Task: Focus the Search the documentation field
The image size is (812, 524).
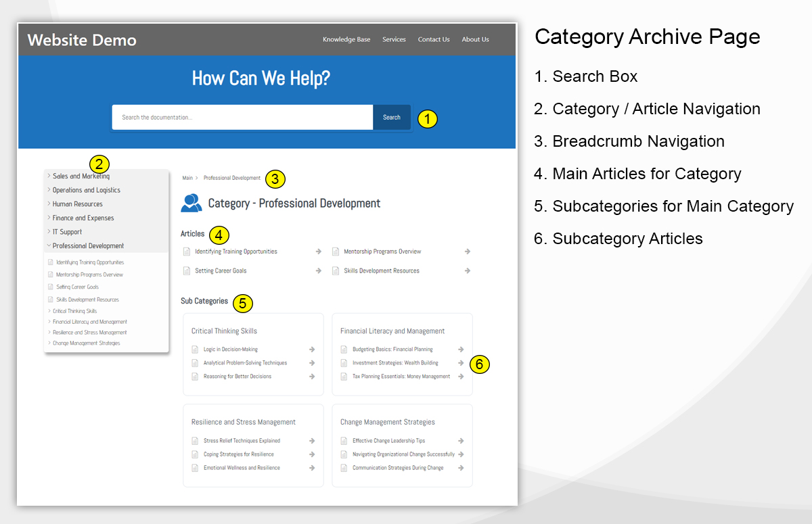Action: click(x=242, y=117)
